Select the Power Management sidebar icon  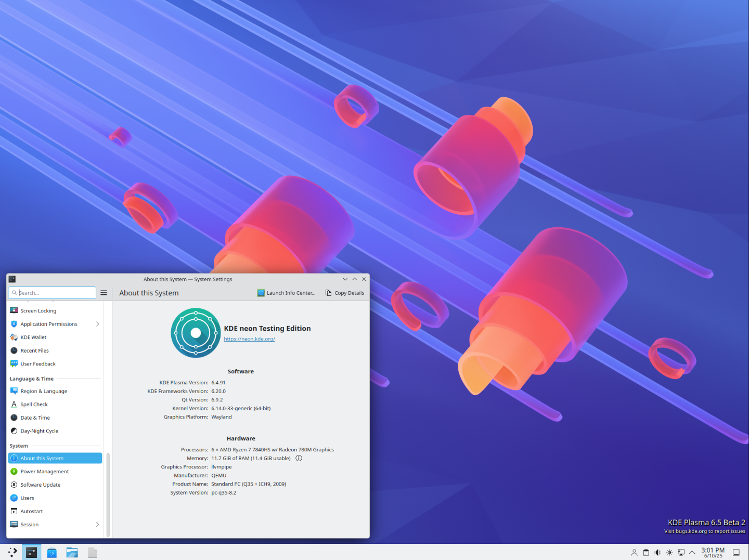[x=14, y=471]
